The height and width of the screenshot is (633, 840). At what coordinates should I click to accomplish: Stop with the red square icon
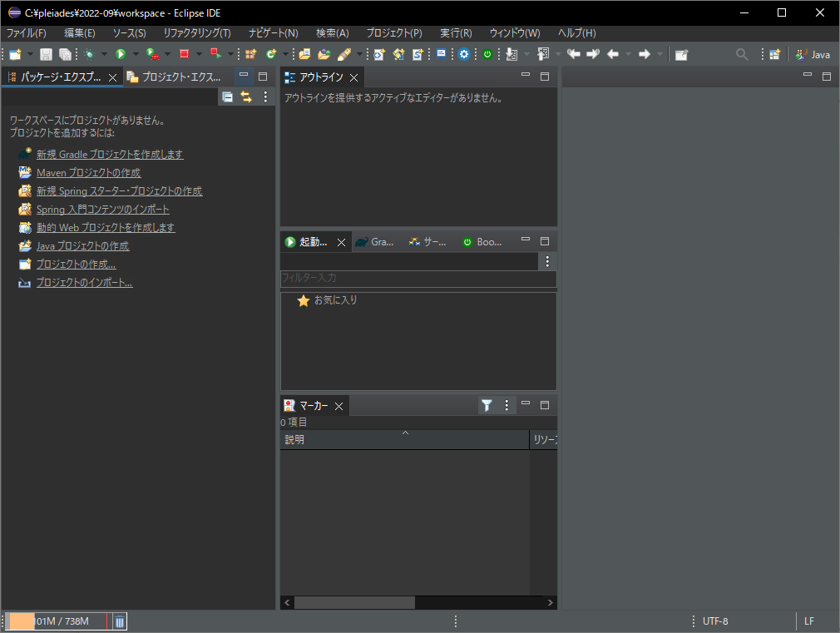click(x=185, y=54)
